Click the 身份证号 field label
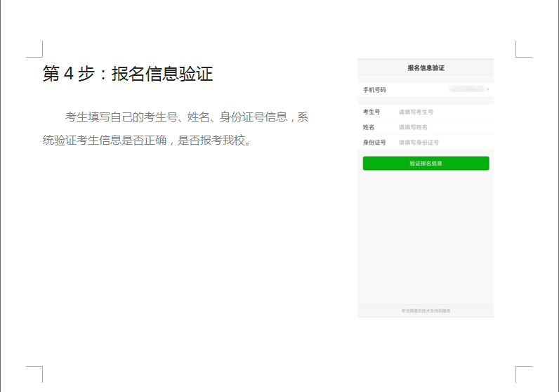This screenshot has height=392, width=559. (x=374, y=143)
